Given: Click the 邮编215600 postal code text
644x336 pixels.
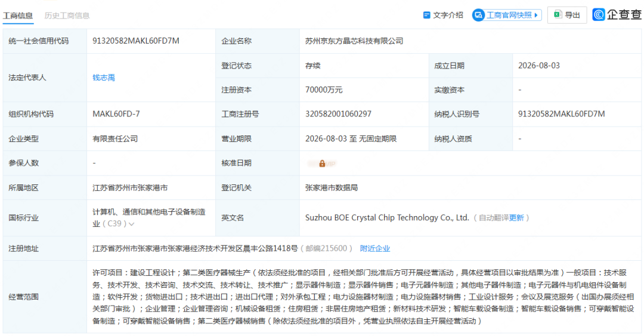Looking at the screenshot, I should coord(326,248).
